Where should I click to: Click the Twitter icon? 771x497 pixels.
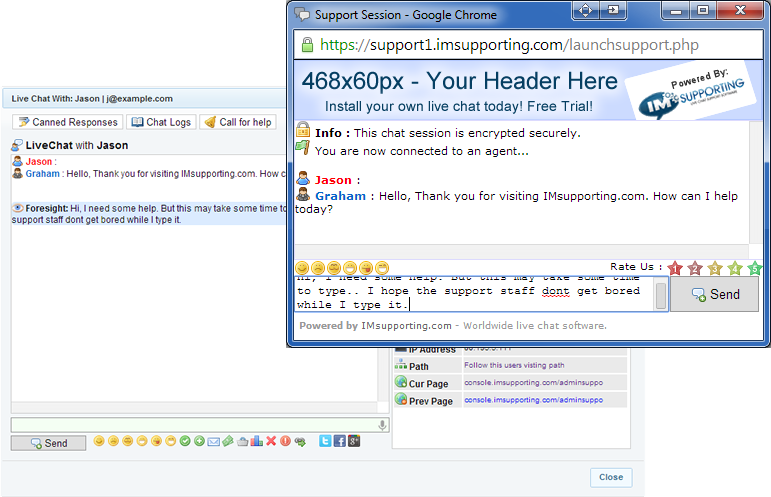click(325, 440)
